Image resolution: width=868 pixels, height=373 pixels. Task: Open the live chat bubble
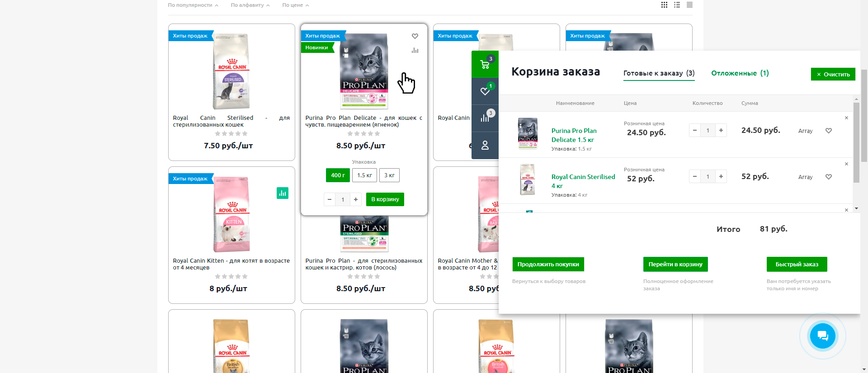822,336
